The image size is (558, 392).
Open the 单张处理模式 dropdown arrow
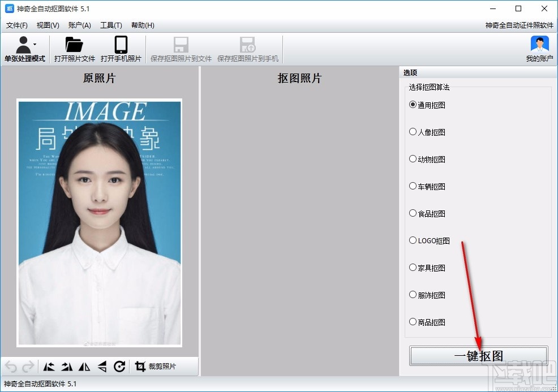pos(35,45)
